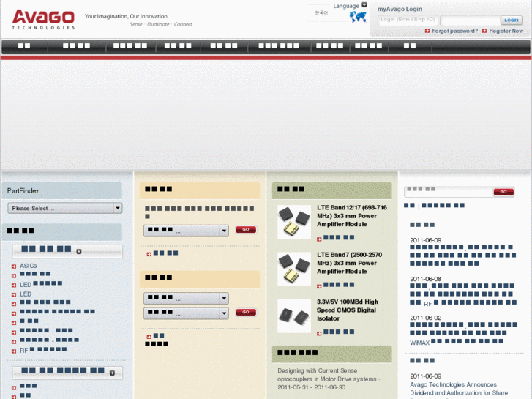Open the Register Now link

point(506,31)
